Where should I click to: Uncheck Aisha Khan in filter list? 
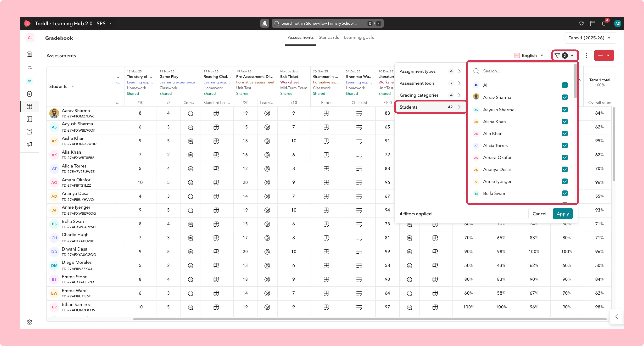[x=565, y=122]
